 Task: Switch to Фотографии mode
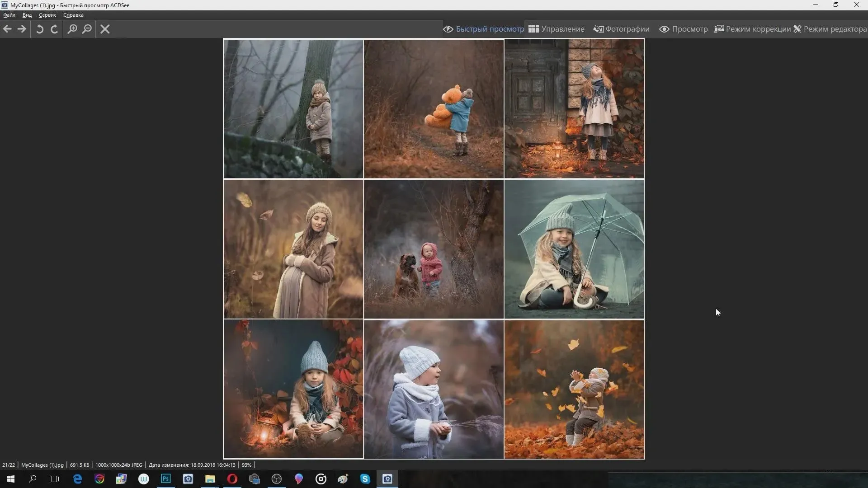622,29
